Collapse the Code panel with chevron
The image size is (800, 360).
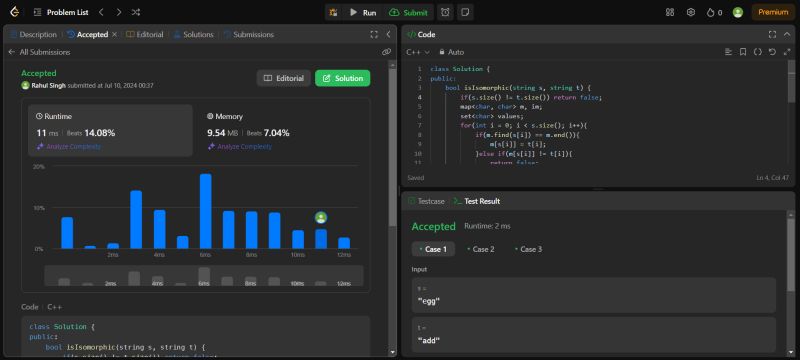click(x=787, y=35)
